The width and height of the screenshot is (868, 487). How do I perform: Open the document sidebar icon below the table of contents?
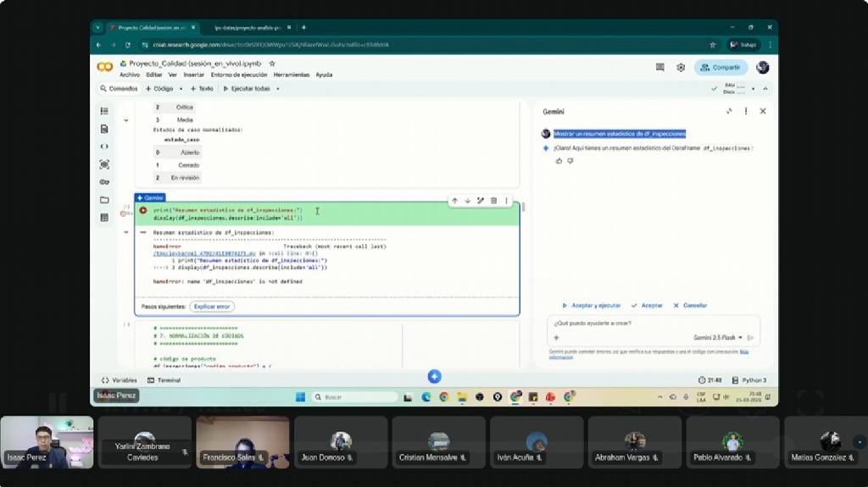pos(104,129)
